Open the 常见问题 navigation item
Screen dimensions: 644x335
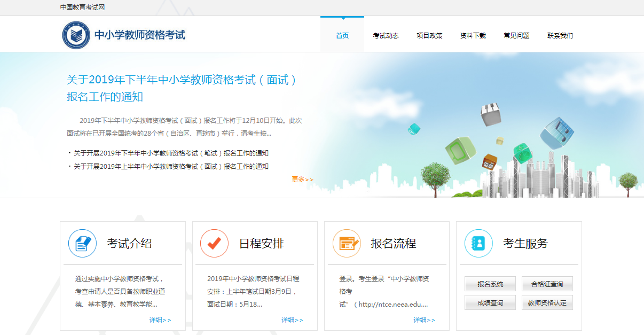516,36
